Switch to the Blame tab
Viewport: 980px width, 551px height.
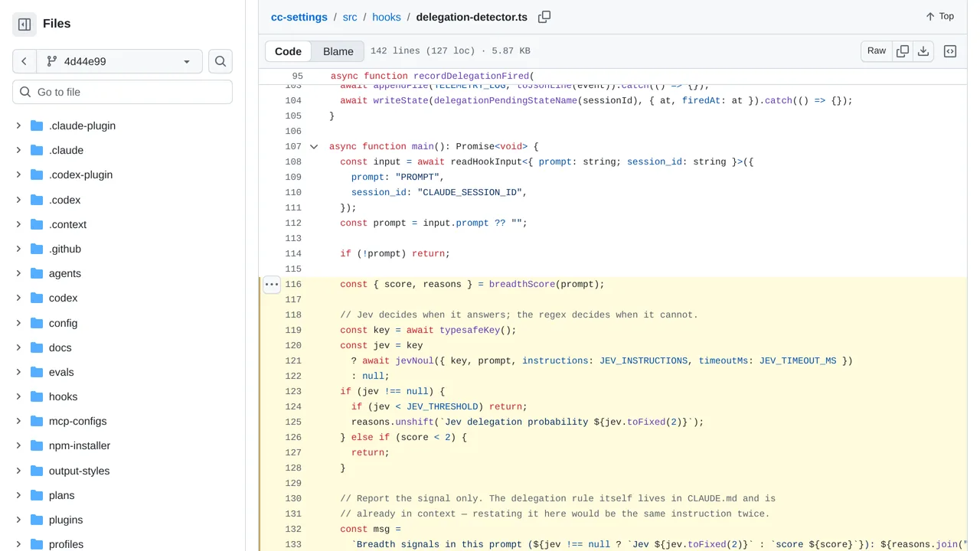[x=338, y=51]
